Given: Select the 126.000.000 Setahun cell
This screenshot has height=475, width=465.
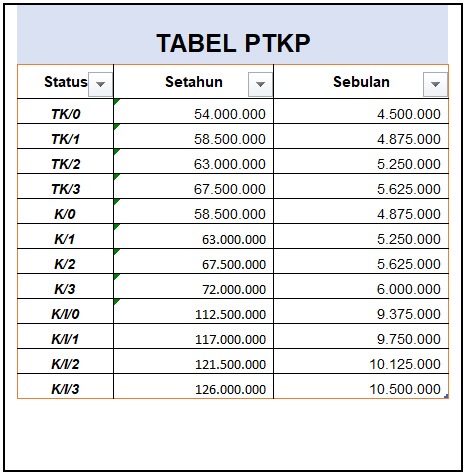Looking at the screenshot, I should click(193, 386).
